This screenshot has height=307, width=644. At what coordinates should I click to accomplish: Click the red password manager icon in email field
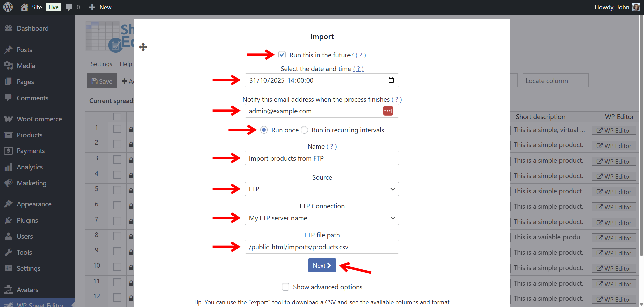(388, 111)
